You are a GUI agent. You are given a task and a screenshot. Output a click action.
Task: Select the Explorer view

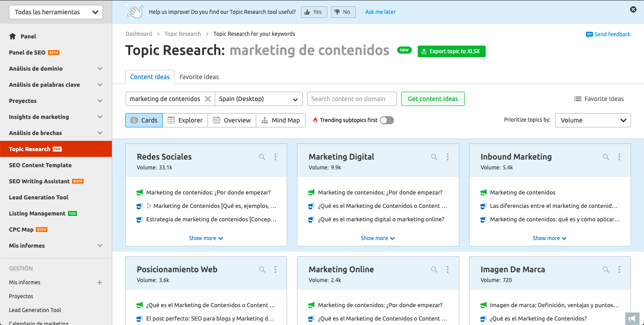click(185, 120)
